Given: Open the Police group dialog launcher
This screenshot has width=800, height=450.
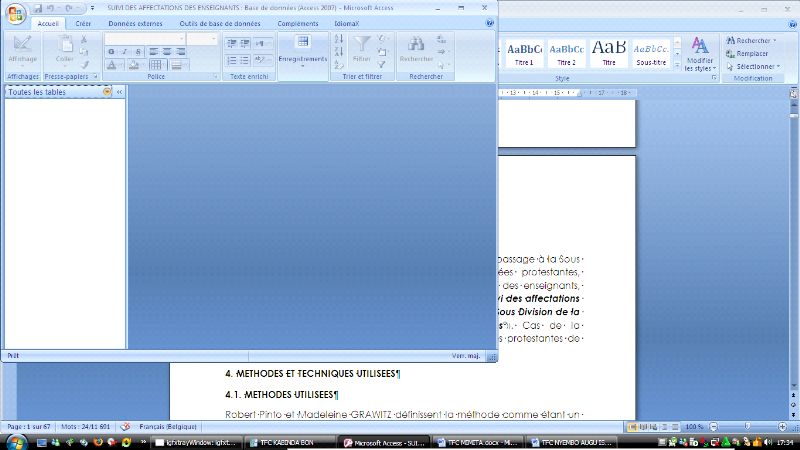Looking at the screenshot, I should [x=215, y=77].
